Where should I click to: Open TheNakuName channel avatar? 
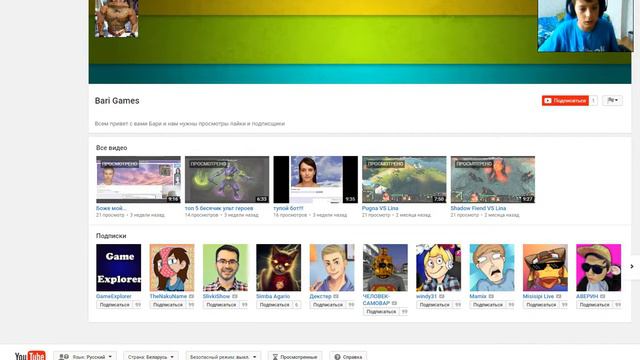coord(172,268)
